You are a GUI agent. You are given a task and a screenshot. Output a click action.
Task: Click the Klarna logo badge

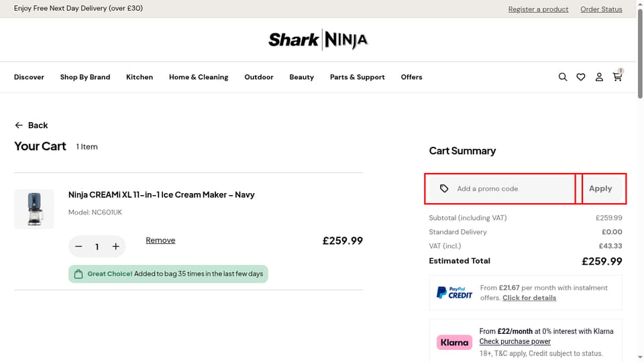click(454, 343)
